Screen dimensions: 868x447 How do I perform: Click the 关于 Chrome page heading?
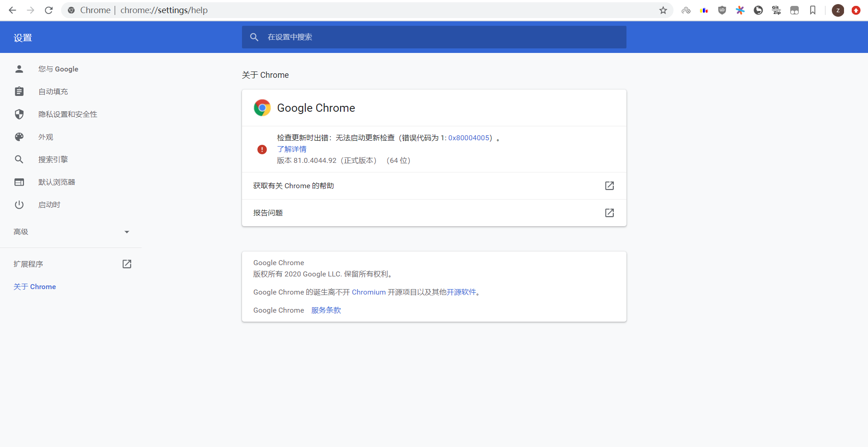click(265, 75)
